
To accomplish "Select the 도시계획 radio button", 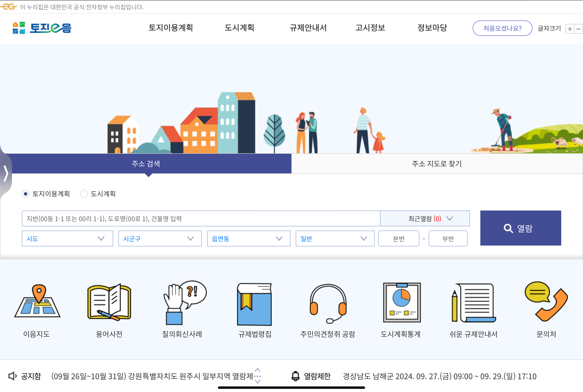I will 84,194.
